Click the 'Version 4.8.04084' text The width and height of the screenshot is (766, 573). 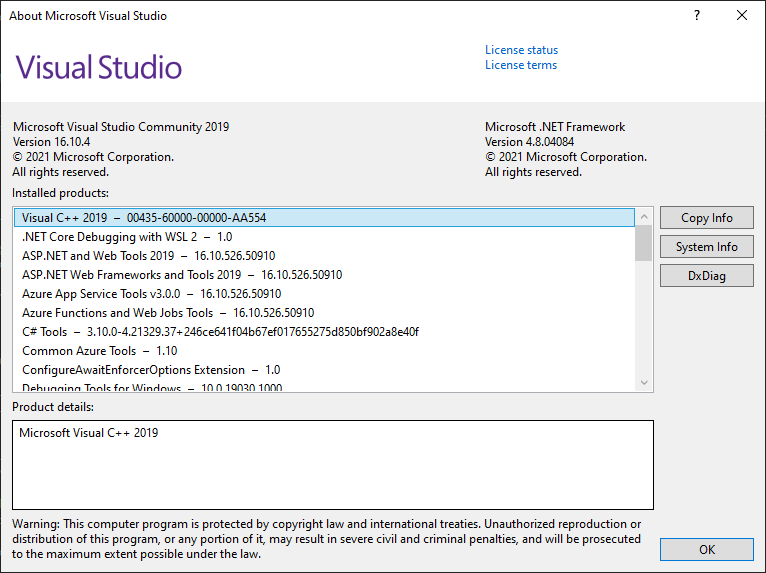coord(529,142)
